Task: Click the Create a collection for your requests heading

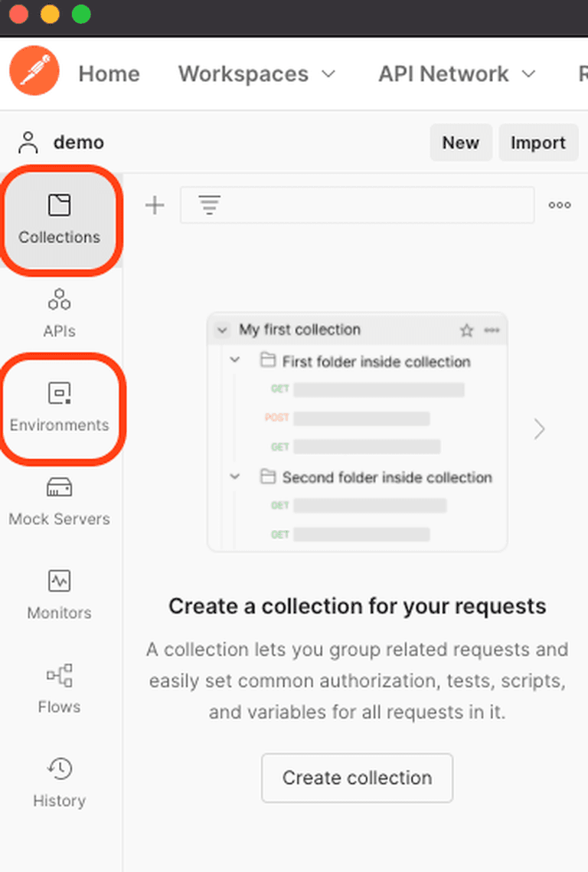Action: tap(358, 606)
